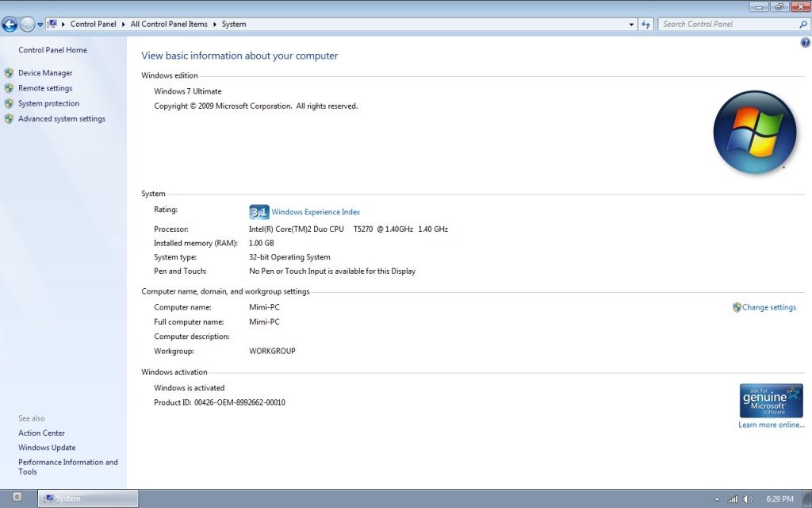Click Mimi-PC beside the Computer name label
The height and width of the screenshot is (508, 812).
pos(264,307)
